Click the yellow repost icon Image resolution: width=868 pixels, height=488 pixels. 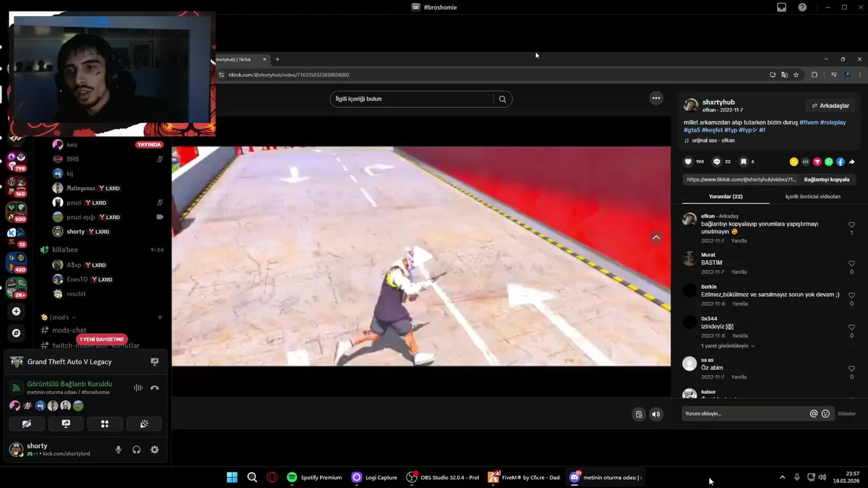click(x=794, y=162)
